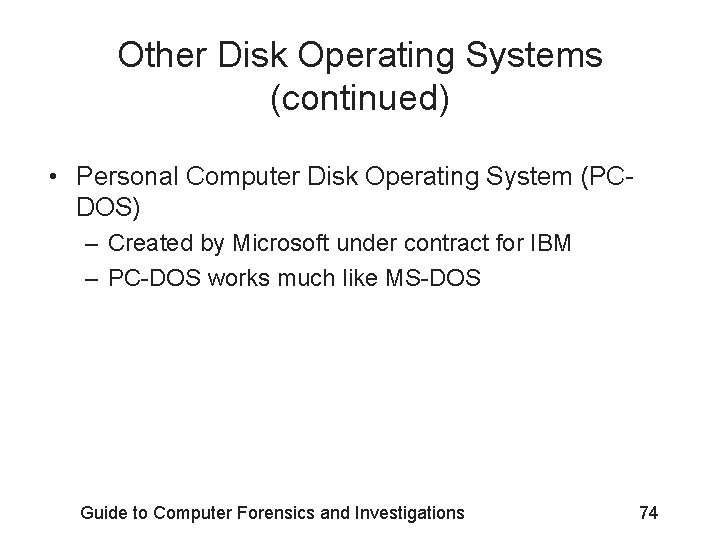Click the dash before 'Created by Microsoft'

coord(91,245)
